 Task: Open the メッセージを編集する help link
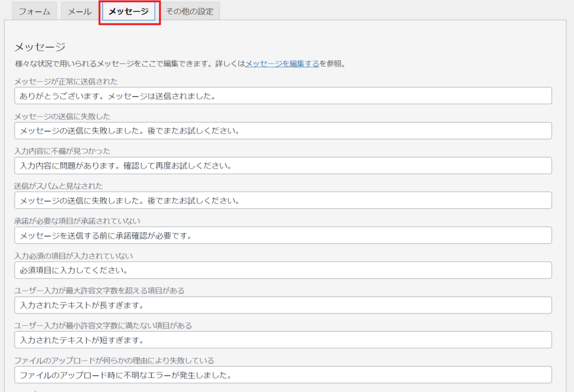pyautogui.click(x=283, y=64)
